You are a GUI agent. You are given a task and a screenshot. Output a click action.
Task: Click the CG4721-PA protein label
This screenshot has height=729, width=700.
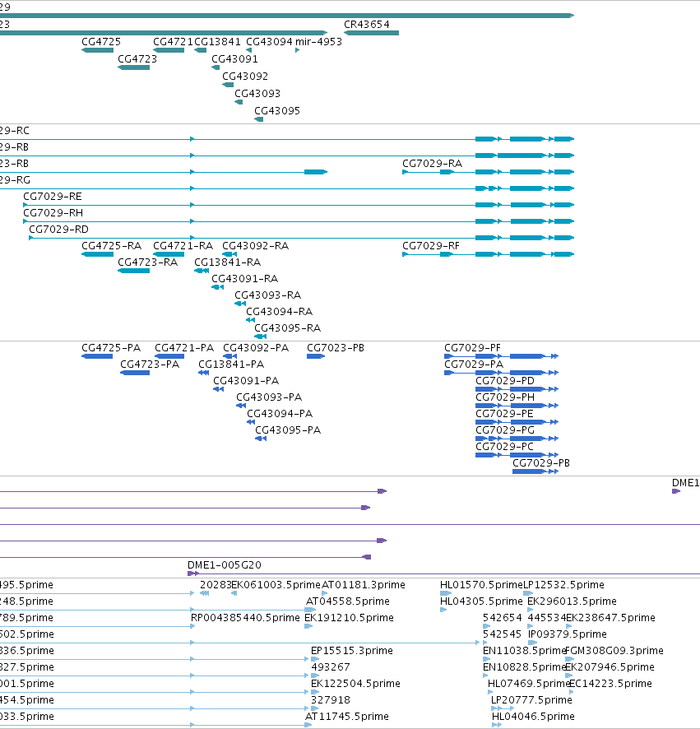coord(184,348)
